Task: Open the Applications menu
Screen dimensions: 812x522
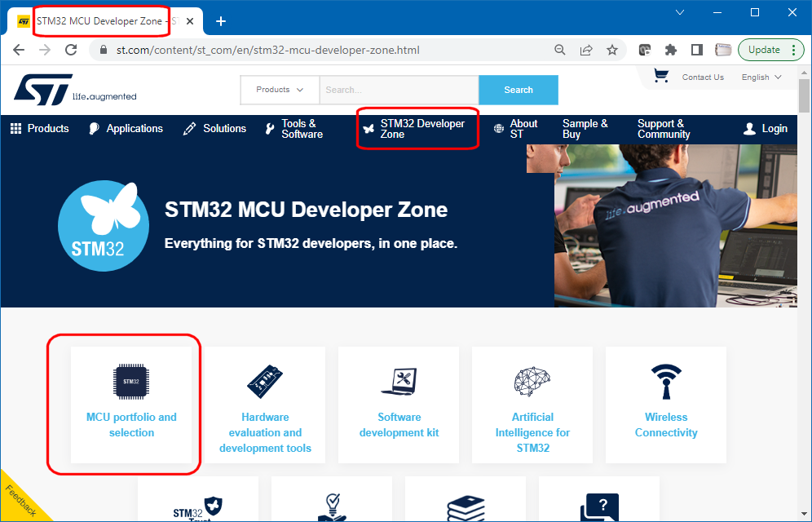Action: pyautogui.click(x=126, y=128)
